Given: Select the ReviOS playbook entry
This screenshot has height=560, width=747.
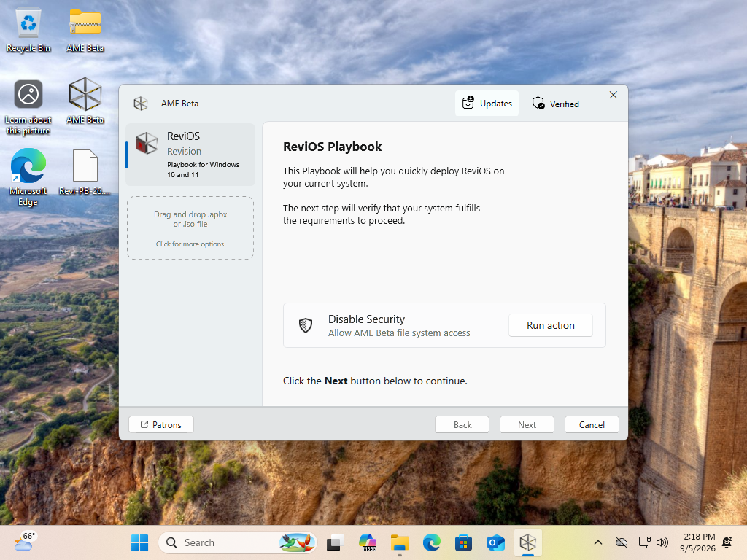Looking at the screenshot, I should 190,155.
